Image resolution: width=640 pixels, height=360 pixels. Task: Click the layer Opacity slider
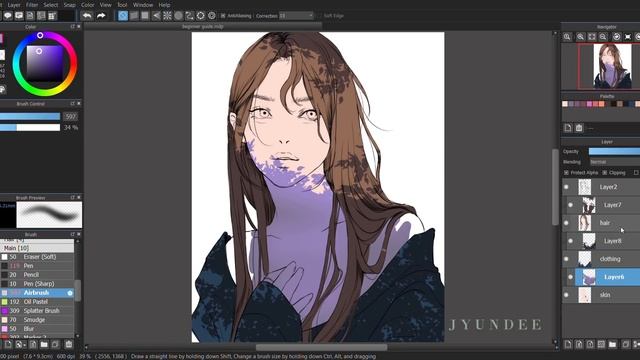point(614,151)
